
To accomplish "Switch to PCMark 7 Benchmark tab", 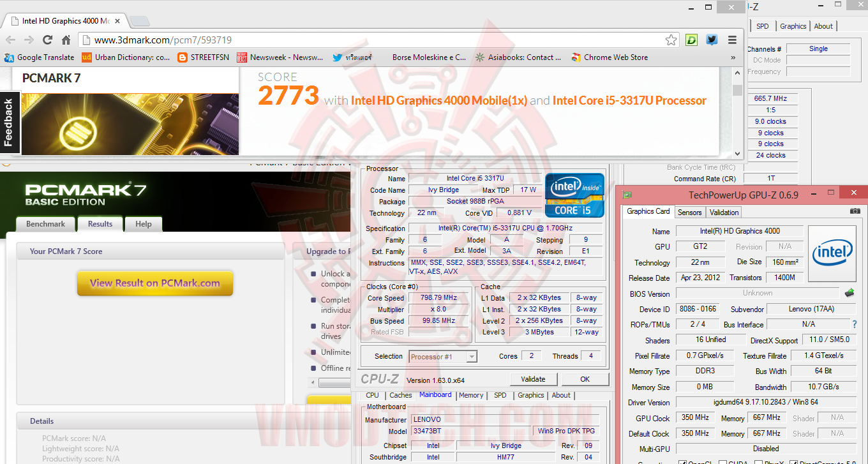I will click(45, 224).
